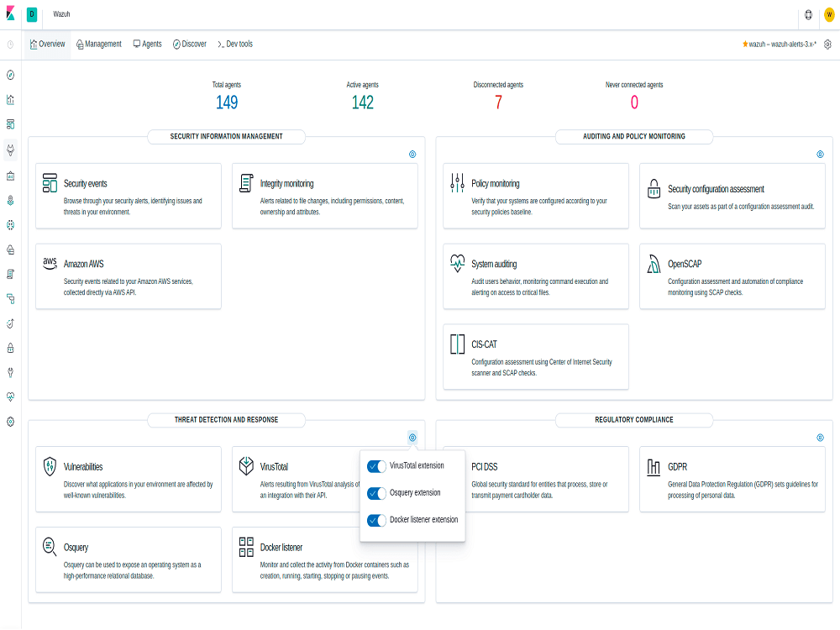
Task: Open Dev Tools wrench icon in sidebar
Action: [10, 373]
